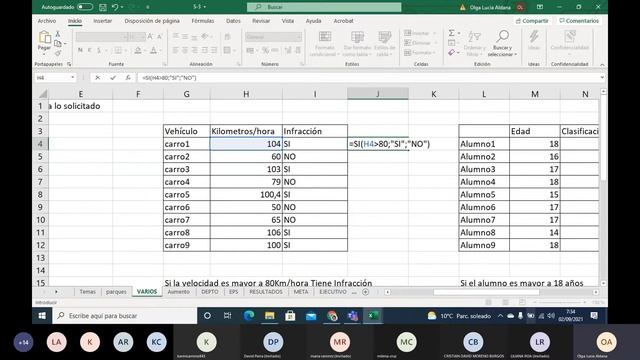Open File Explorer from taskbar
Image resolution: width=640 pixels, height=360 pixels.
tap(269, 316)
